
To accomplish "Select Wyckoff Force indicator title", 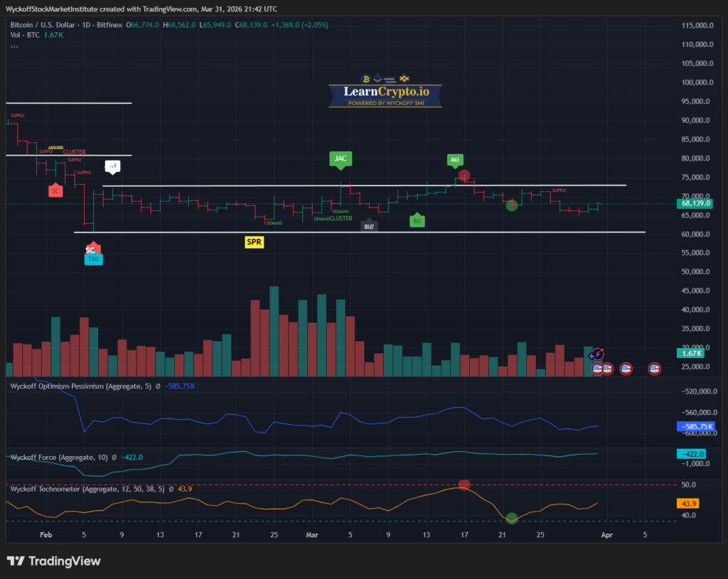I will tap(59, 458).
